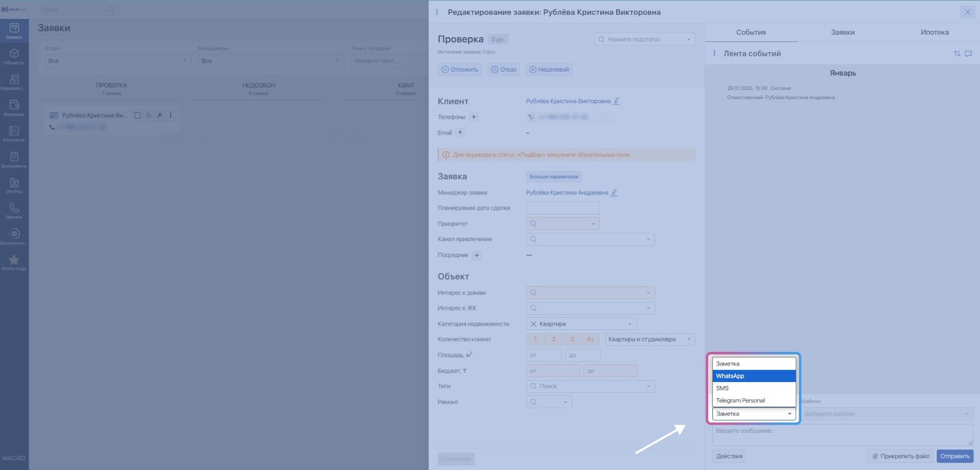Viewport: 980px width, 470px height.
Task: Click the plus icon next to Телефоны
Action: [473, 117]
